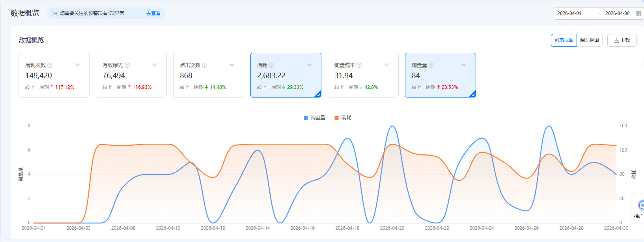Click the 149,420 value

click(39, 75)
